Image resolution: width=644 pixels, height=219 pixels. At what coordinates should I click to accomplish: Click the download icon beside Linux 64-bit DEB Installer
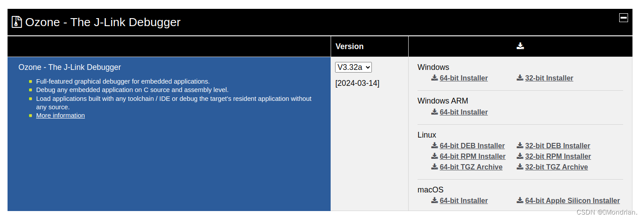[x=434, y=146]
